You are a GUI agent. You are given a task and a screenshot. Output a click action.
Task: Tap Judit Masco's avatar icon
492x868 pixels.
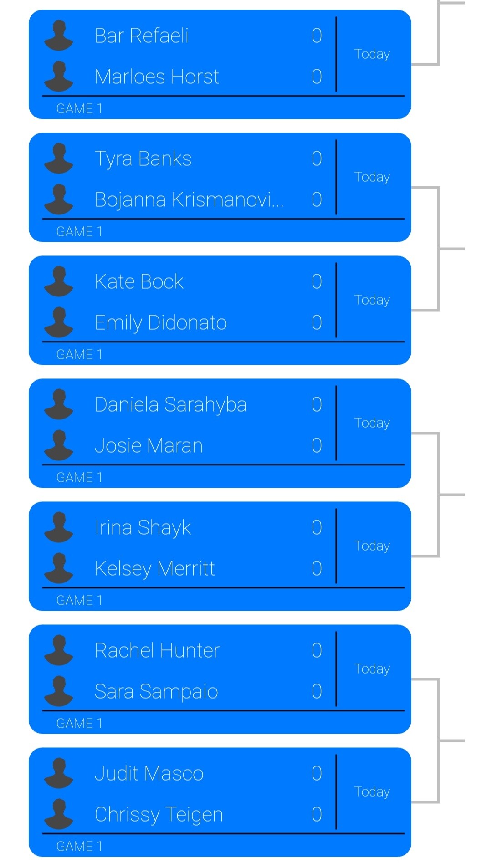pos(59,773)
